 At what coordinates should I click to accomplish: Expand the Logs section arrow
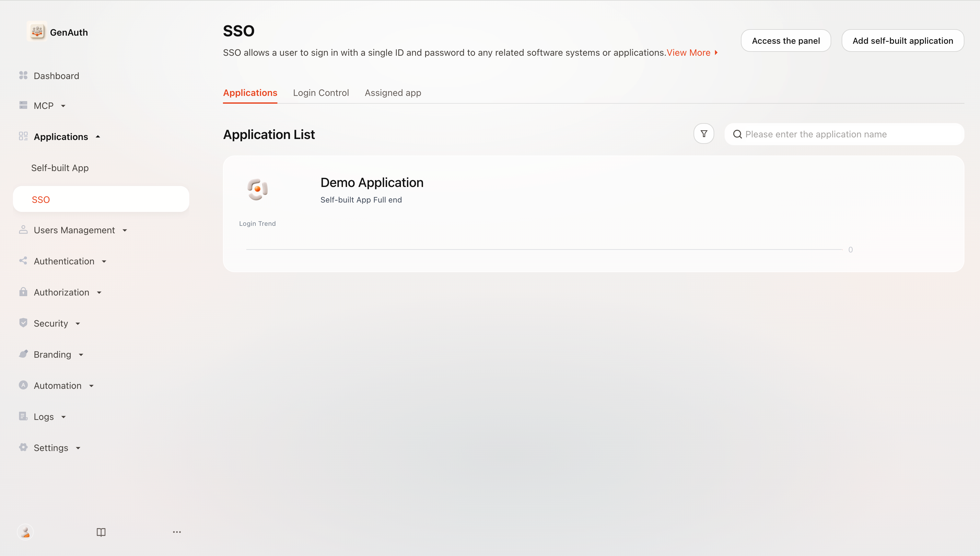pyautogui.click(x=64, y=417)
